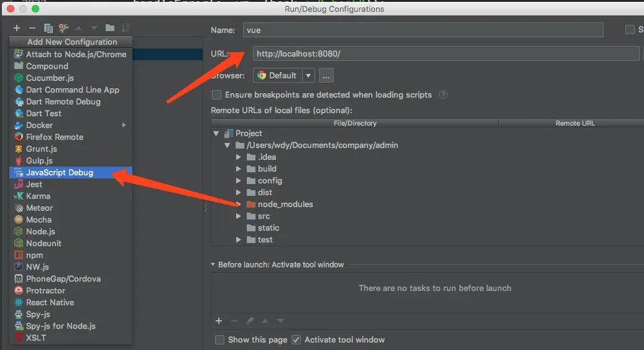Screen dimensions: 644x350
Task: Add a before launch task with plus
Action: point(219,321)
